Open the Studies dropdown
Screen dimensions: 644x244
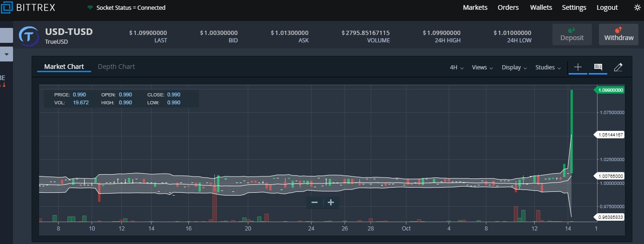pyautogui.click(x=548, y=68)
